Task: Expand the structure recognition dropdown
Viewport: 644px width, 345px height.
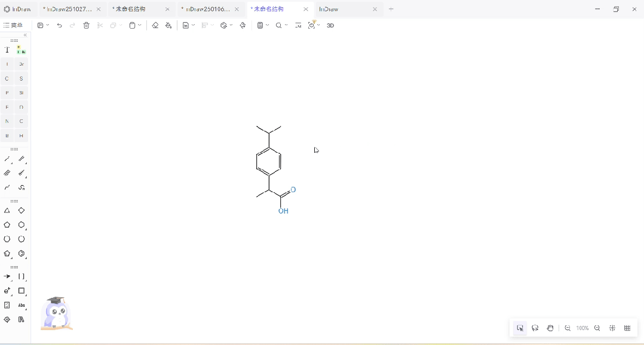Action: (318, 26)
